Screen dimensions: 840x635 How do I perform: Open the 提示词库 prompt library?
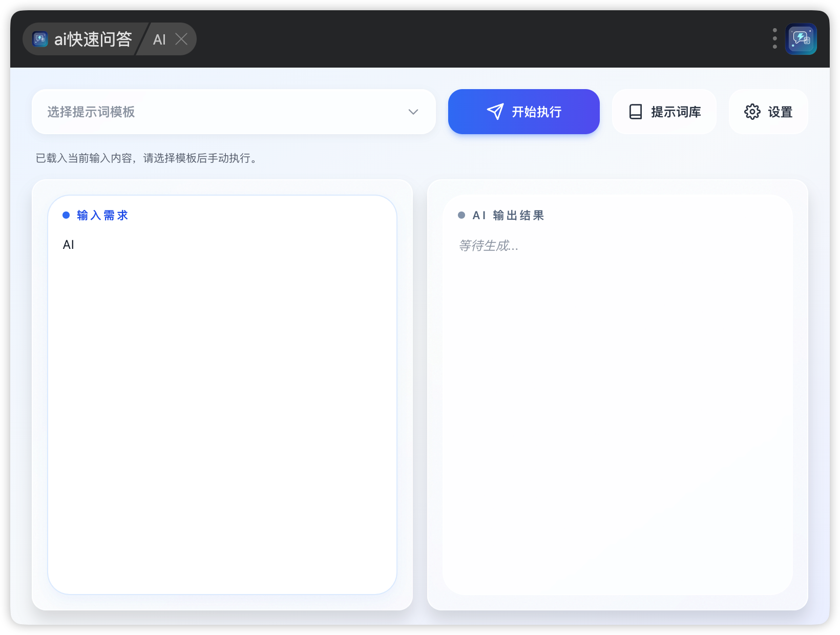[675, 112]
